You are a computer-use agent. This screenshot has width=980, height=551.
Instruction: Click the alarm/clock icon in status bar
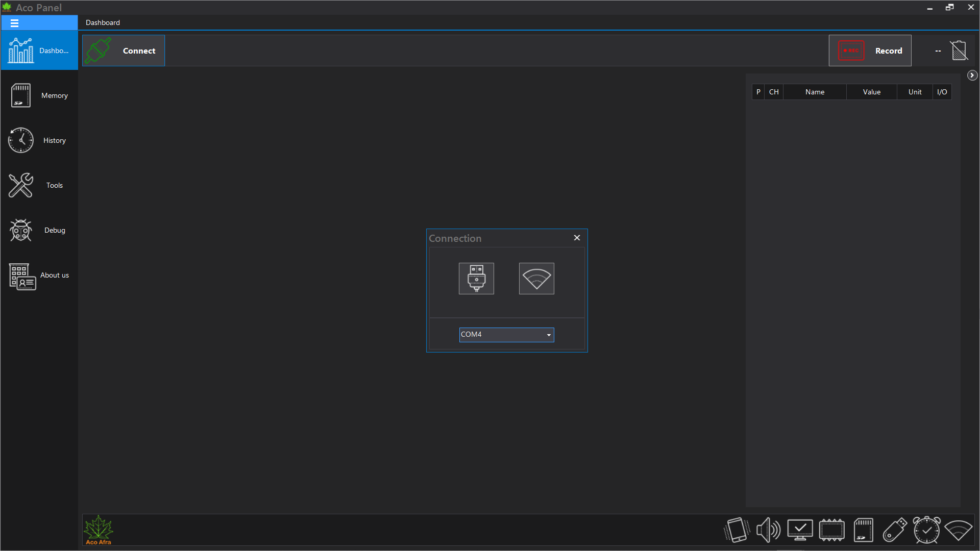pos(927,530)
